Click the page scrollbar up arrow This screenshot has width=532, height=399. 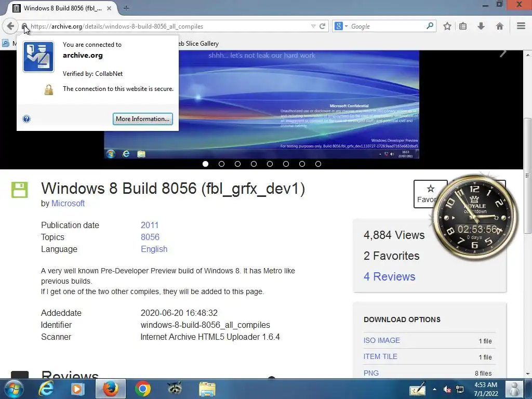click(528, 55)
